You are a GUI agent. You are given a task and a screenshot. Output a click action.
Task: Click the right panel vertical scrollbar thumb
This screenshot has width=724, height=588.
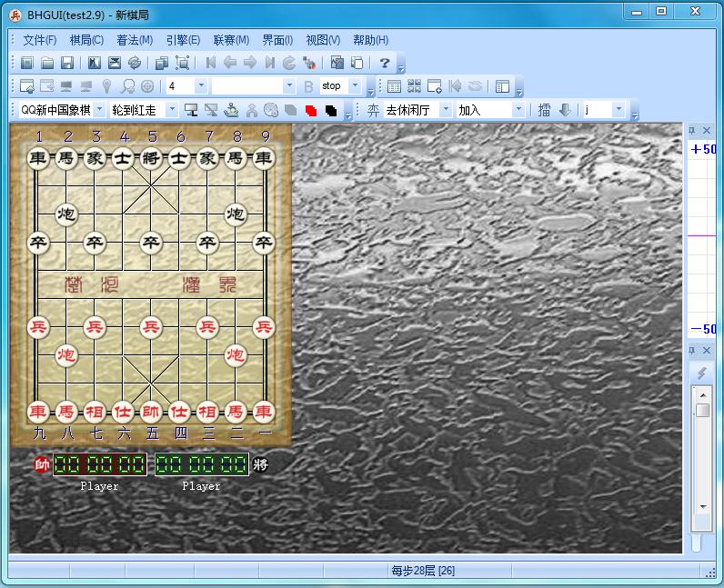pos(702,410)
